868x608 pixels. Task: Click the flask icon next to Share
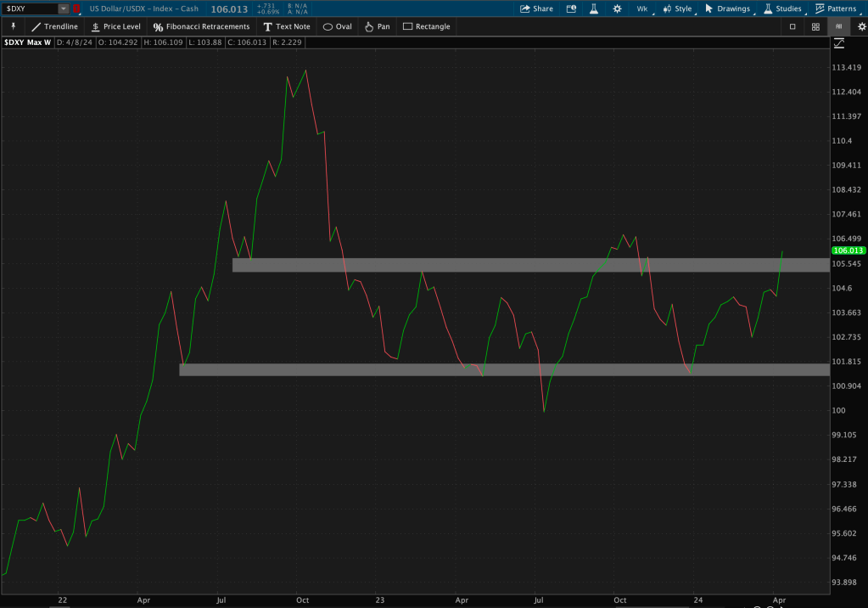click(594, 8)
